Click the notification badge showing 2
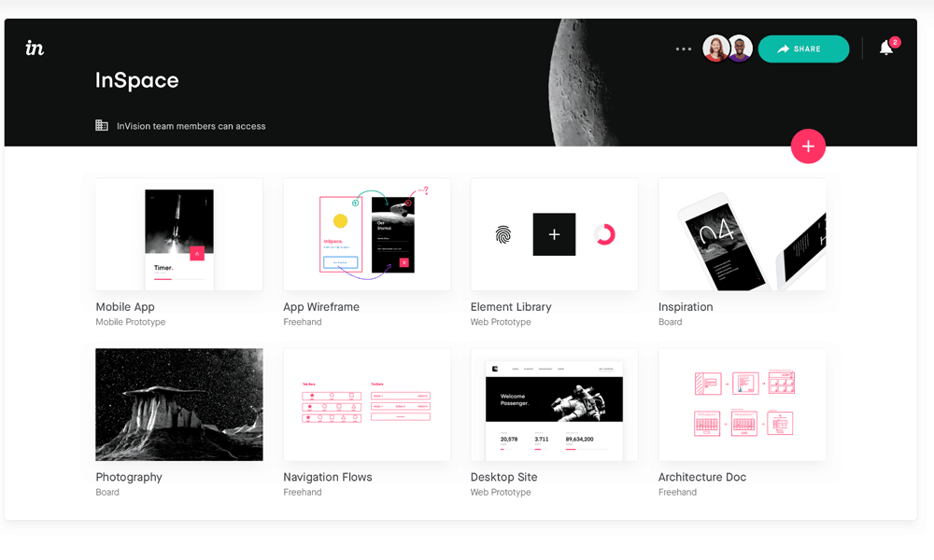Screen dimensions: 934x560 pos(895,42)
